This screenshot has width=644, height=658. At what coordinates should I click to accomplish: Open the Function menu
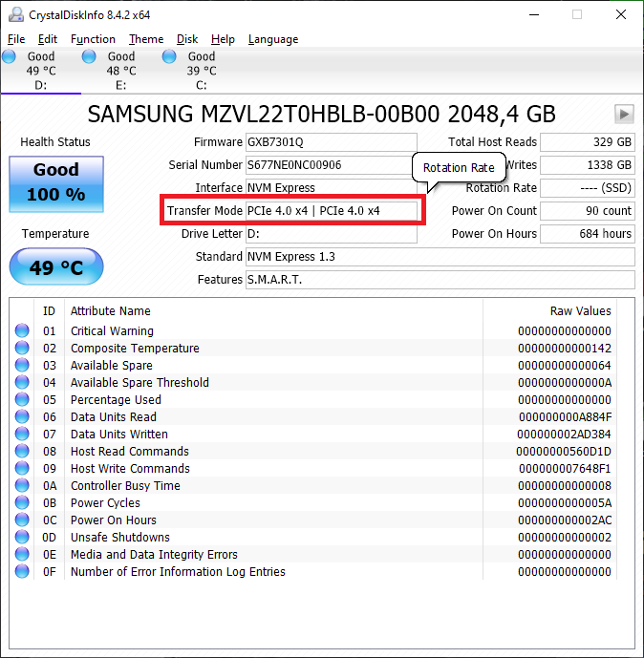pos(93,39)
